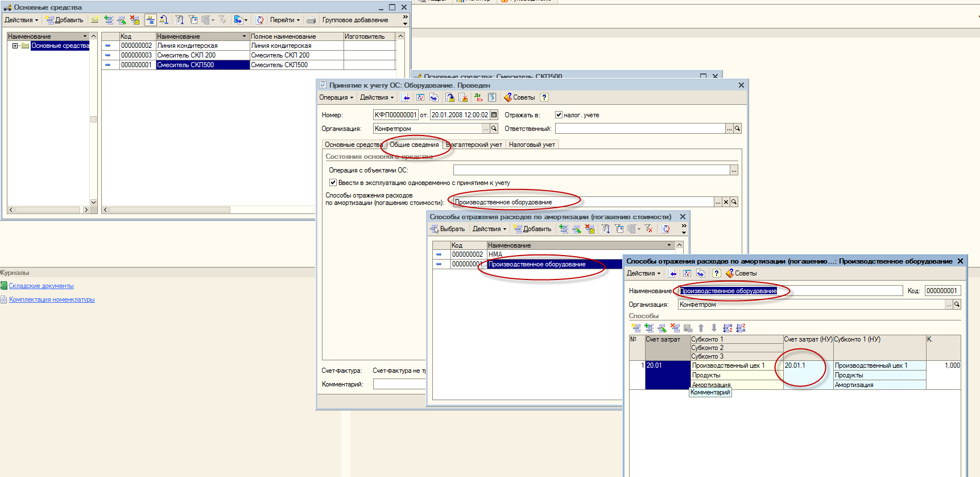This screenshot has width=980, height=477.
Task: Click move row up arrow in Способы table
Action: coord(701,328)
